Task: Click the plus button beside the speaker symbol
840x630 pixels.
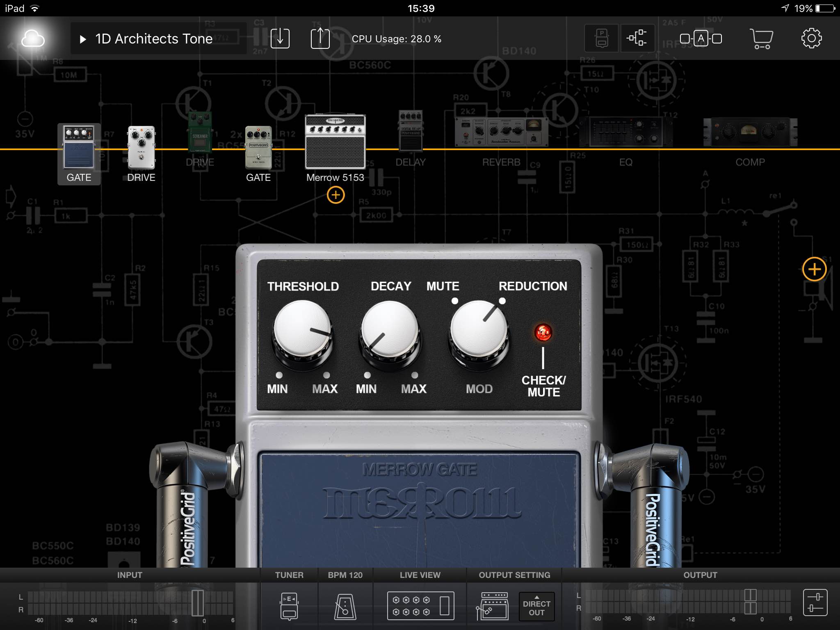Action: [x=814, y=269]
